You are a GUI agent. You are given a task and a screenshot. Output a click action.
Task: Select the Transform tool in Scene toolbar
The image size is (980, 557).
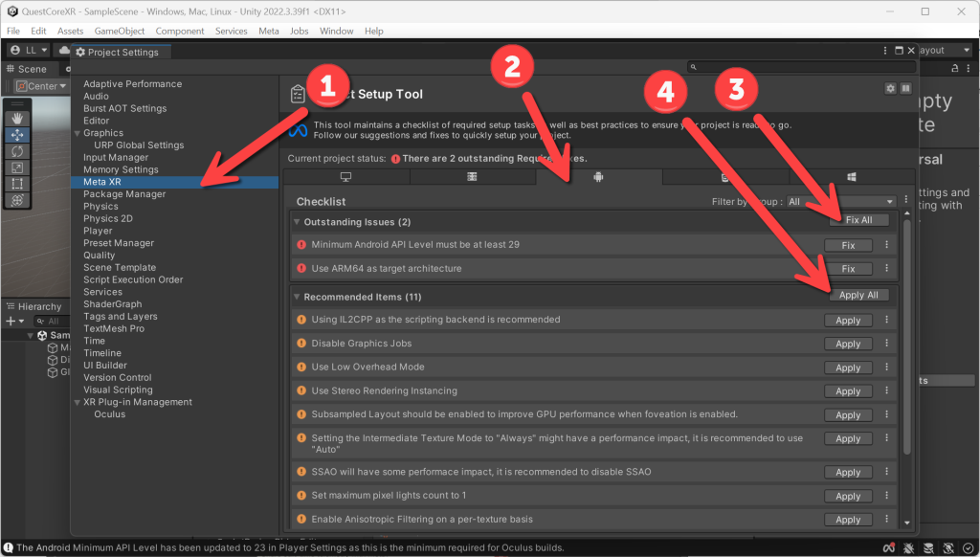[17, 199]
